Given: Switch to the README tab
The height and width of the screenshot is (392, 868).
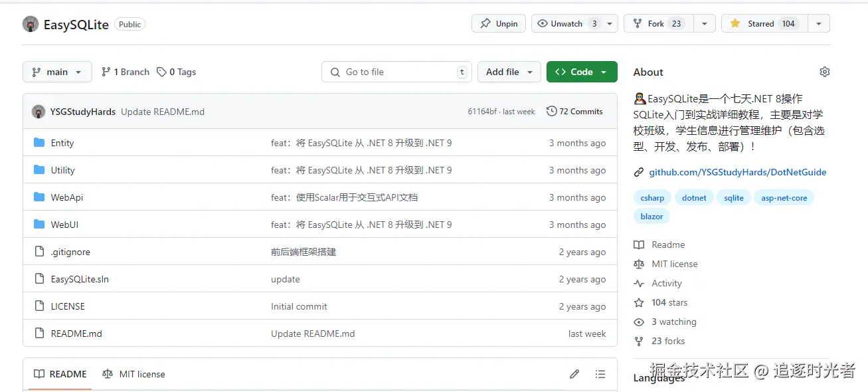Looking at the screenshot, I should click(x=60, y=374).
